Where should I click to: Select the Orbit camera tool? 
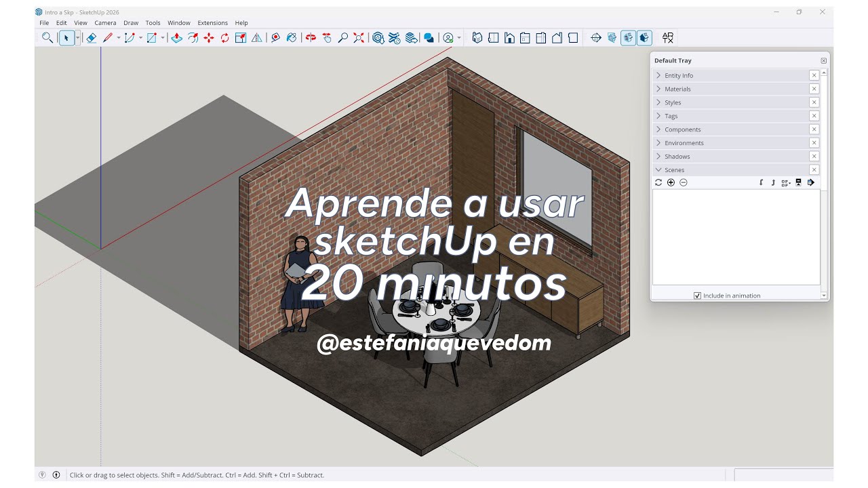click(311, 38)
